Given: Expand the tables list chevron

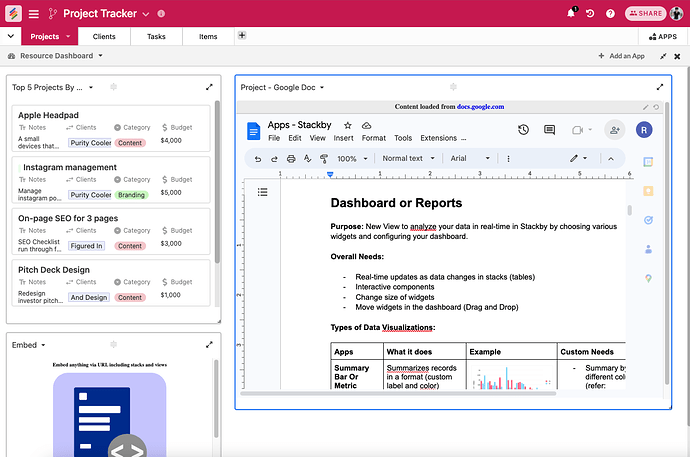Looking at the screenshot, I should click(x=11, y=36).
